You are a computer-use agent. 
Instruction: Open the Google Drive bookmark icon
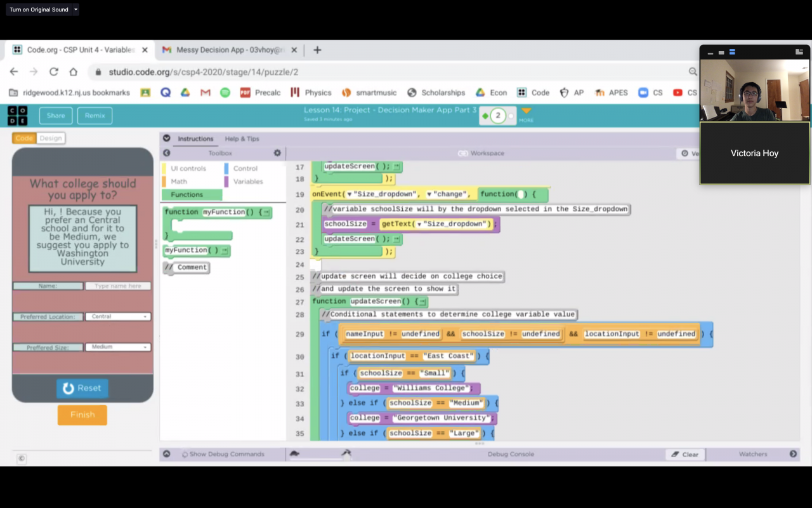coord(185,93)
